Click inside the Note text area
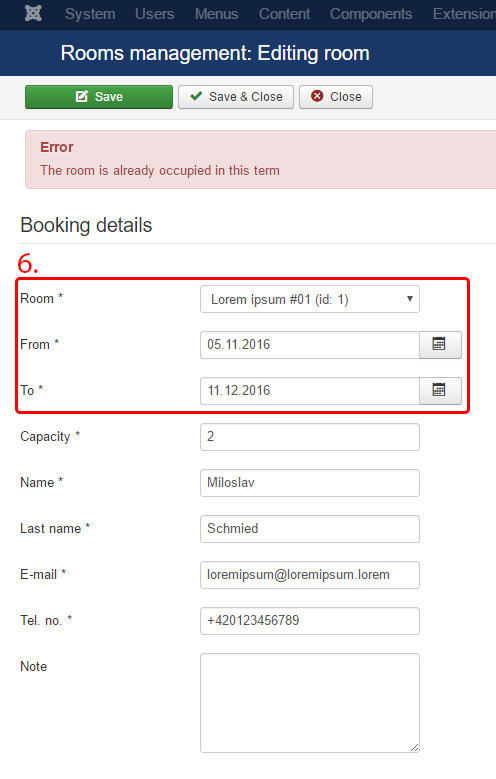Viewport: 496px width, 779px height. [310, 703]
